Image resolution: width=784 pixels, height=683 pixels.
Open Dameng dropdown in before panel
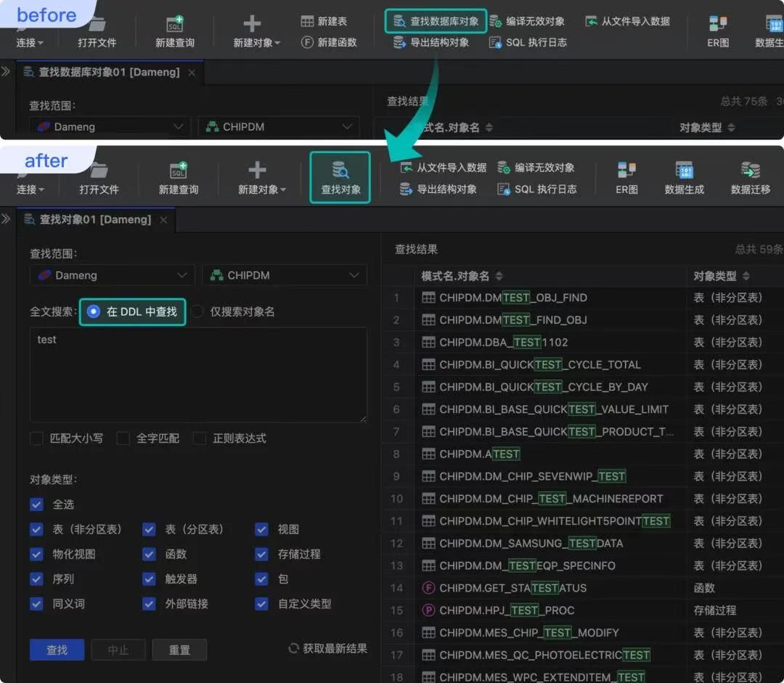[x=110, y=127]
